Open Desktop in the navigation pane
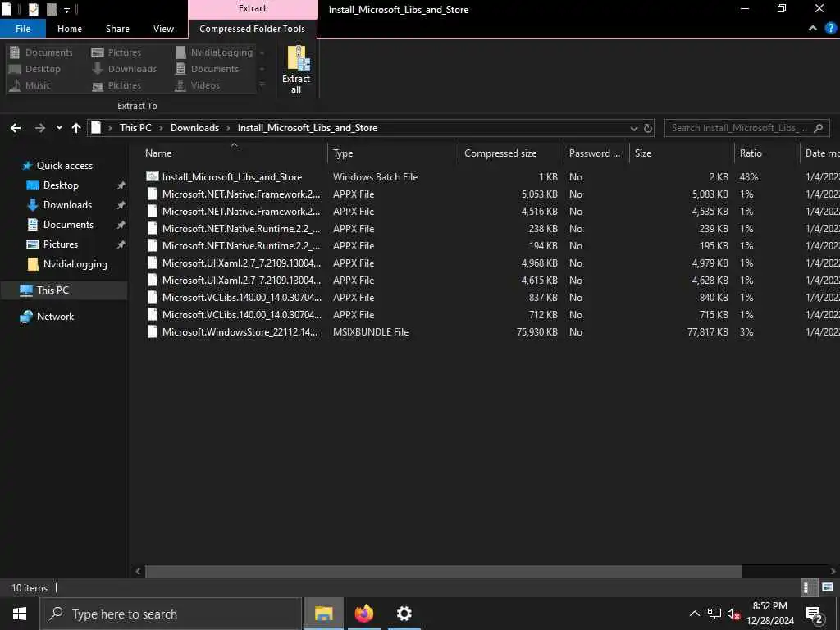 pos(61,185)
